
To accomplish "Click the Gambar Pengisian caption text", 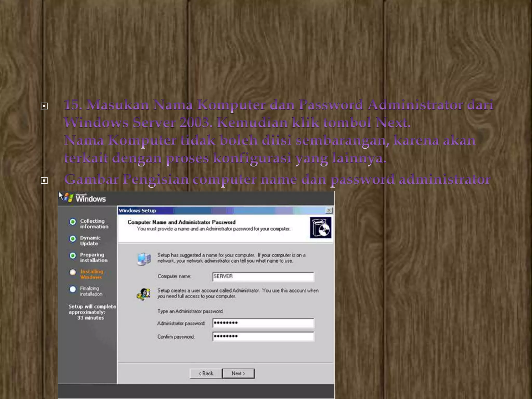I will coord(277,179).
